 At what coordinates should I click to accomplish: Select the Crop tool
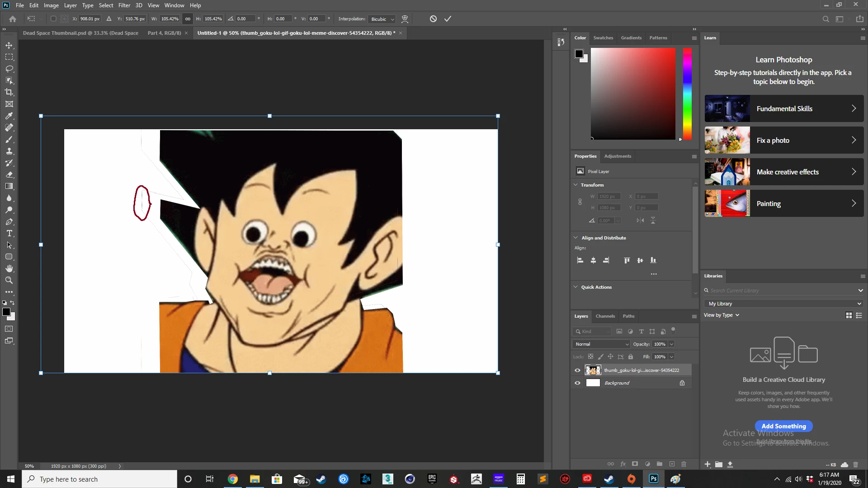tap(9, 92)
